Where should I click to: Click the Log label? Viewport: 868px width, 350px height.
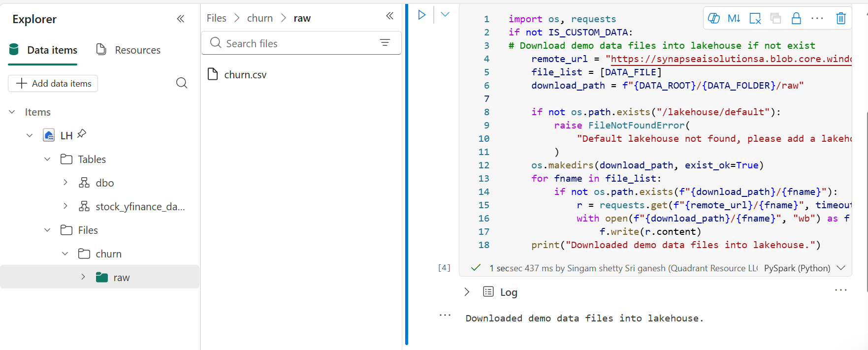[509, 292]
